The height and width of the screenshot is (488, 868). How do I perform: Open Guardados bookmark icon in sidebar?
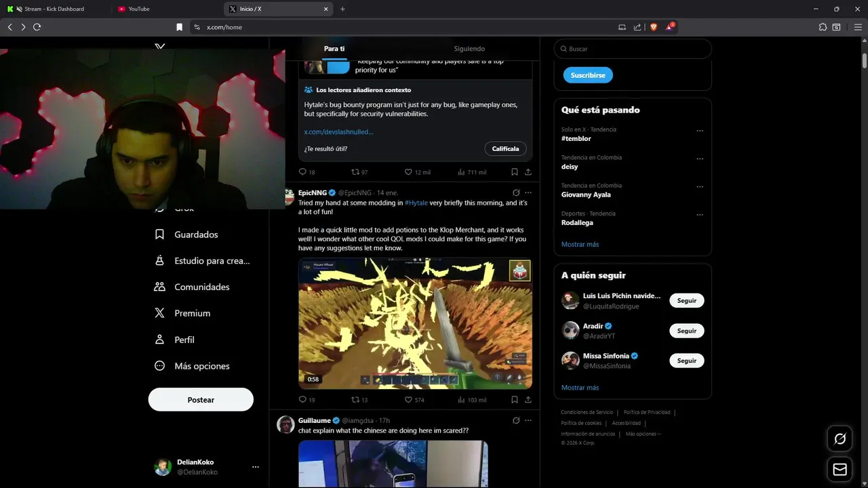[x=159, y=235]
